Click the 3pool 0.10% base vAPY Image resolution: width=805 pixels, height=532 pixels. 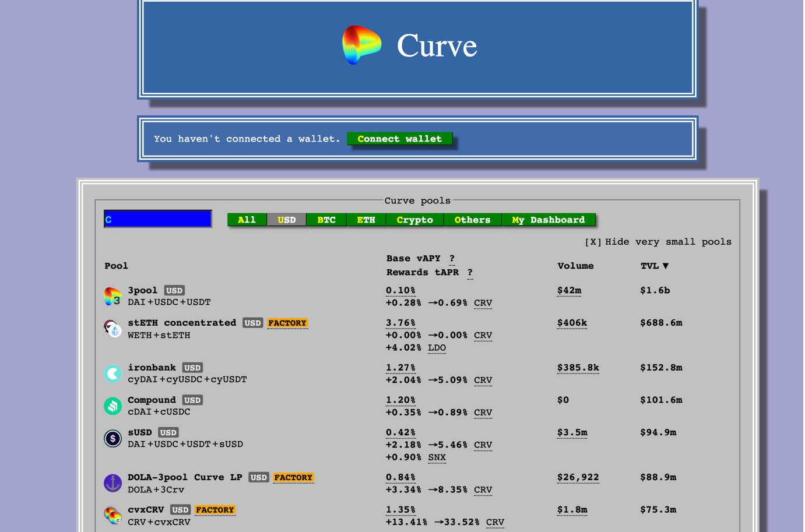coord(400,291)
